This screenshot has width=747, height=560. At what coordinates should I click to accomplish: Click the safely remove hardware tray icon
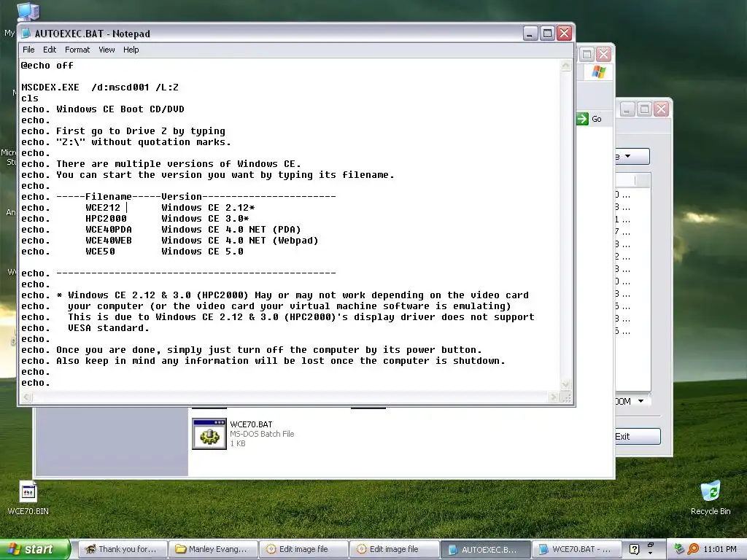point(679,549)
